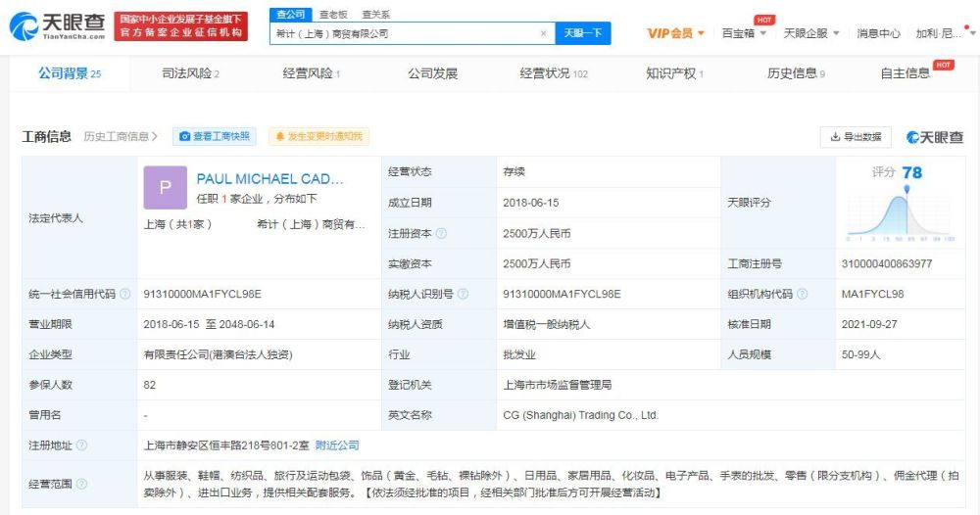980x515 pixels.
Task: Click the business term 2018-06-15 至 2048-06-14
Action: (209, 324)
